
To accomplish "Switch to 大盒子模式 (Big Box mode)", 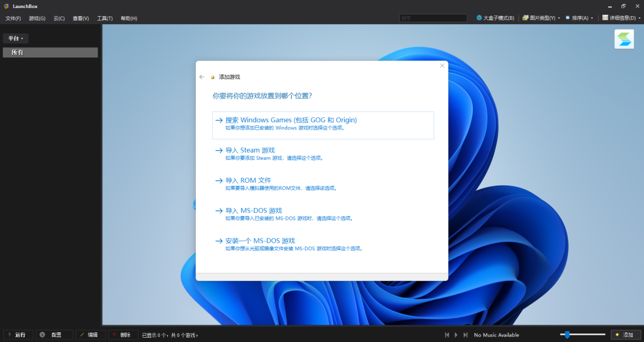I will coord(495,18).
